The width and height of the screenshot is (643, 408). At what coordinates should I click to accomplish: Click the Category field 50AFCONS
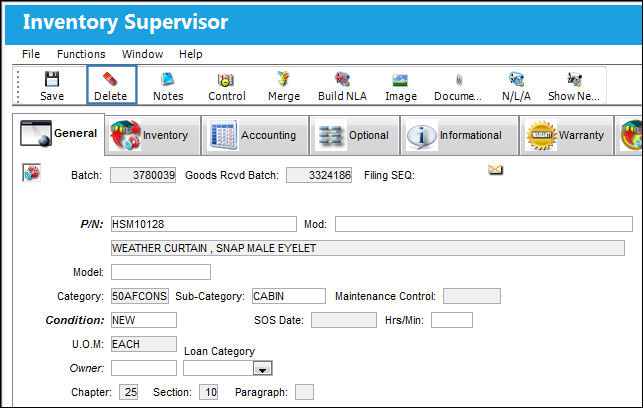click(140, 296)
